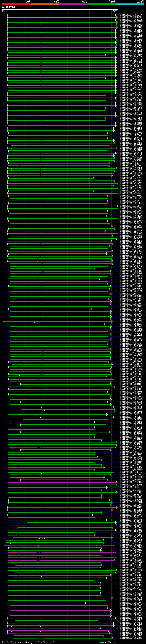Select hit UniRef100_A9PAV6
The height and width of the screenshot is (644, 146).
131,113
